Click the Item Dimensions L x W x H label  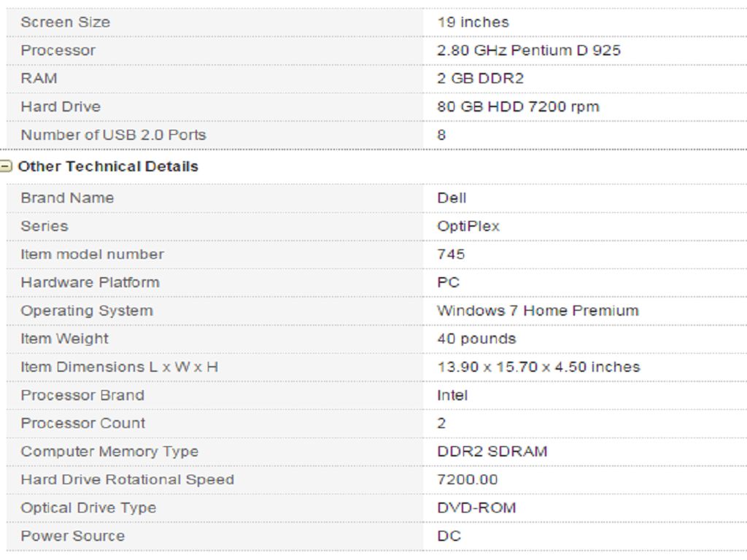[x=119, y=367]
